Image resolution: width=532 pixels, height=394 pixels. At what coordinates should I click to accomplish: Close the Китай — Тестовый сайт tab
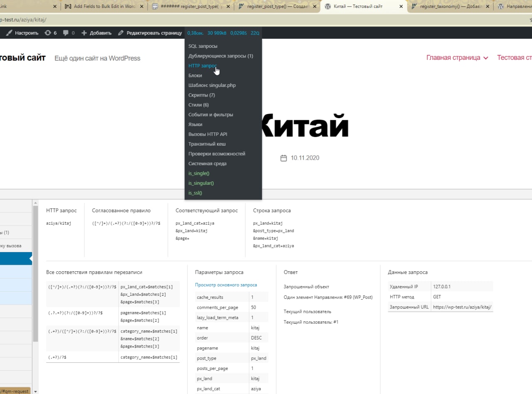pos(401,7)
